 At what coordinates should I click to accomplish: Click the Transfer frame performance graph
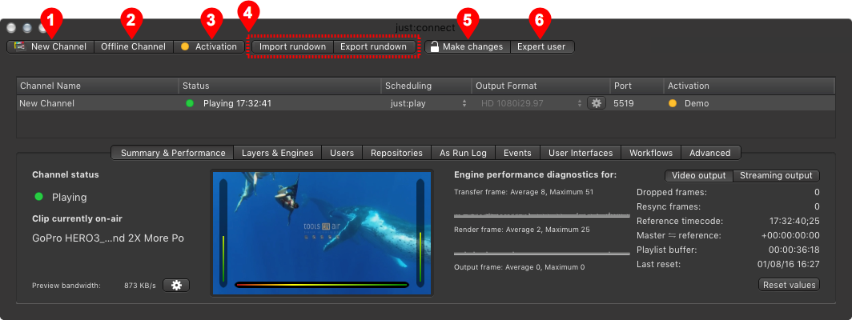[541, 214]
